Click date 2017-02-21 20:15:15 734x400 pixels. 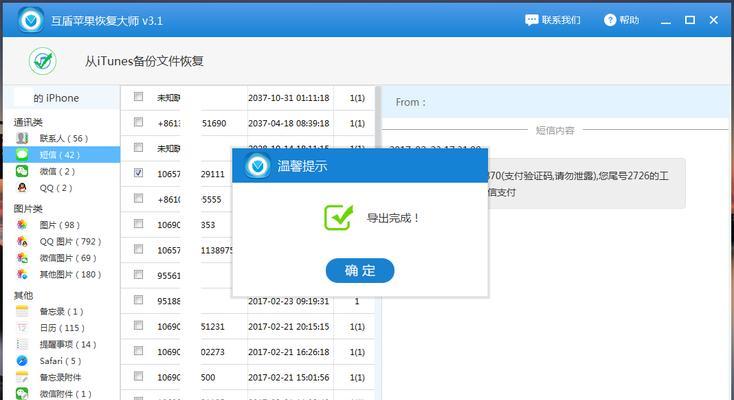pyautogui.click(x=288, y=326)
